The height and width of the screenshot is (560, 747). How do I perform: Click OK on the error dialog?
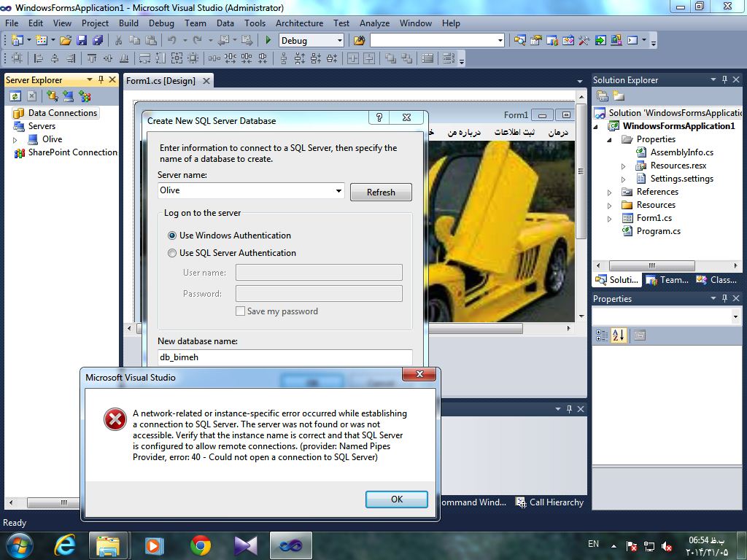click(x=396, y=499)
